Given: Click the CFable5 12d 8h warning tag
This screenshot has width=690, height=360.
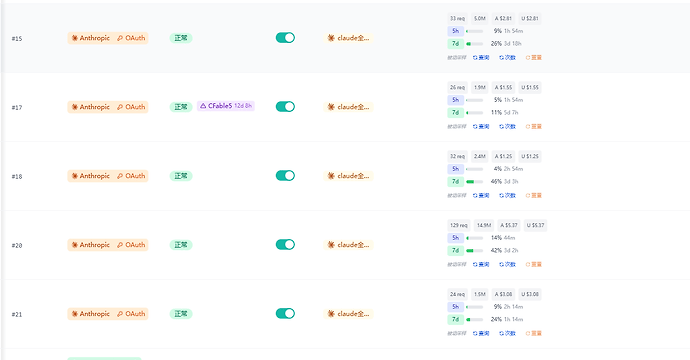Looking at the screenshot, I should point(226,106).
